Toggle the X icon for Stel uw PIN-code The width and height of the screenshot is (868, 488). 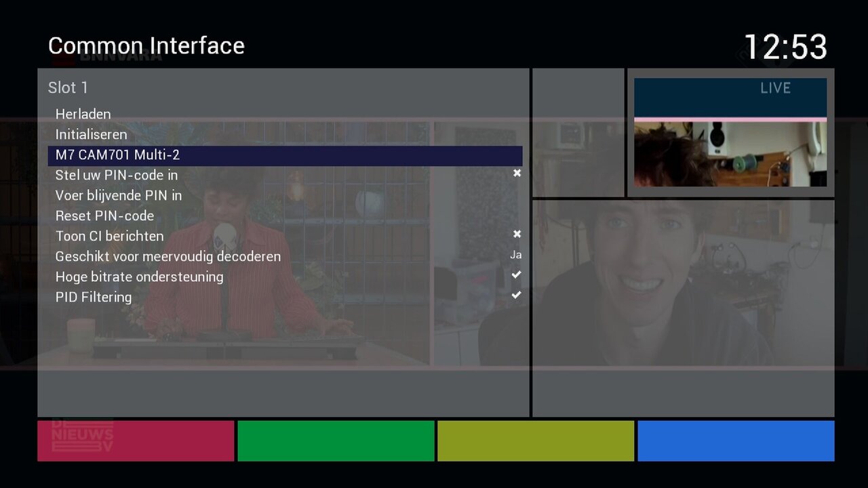tap(517, 174)
